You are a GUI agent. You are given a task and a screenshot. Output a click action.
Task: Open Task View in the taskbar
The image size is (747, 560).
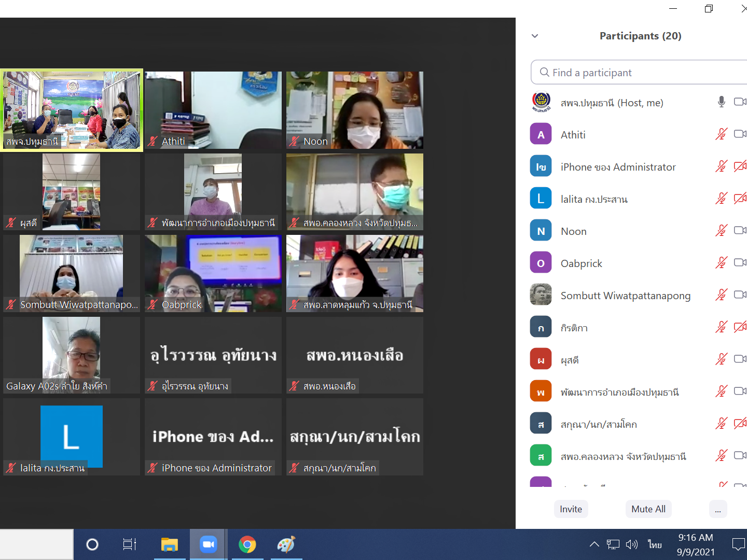pos(130,544)
